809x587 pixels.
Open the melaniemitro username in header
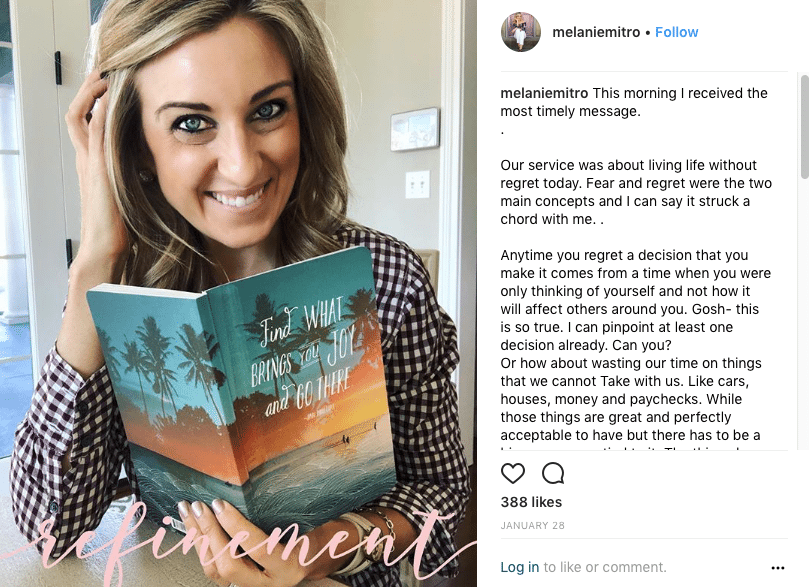tap(596, 32)
